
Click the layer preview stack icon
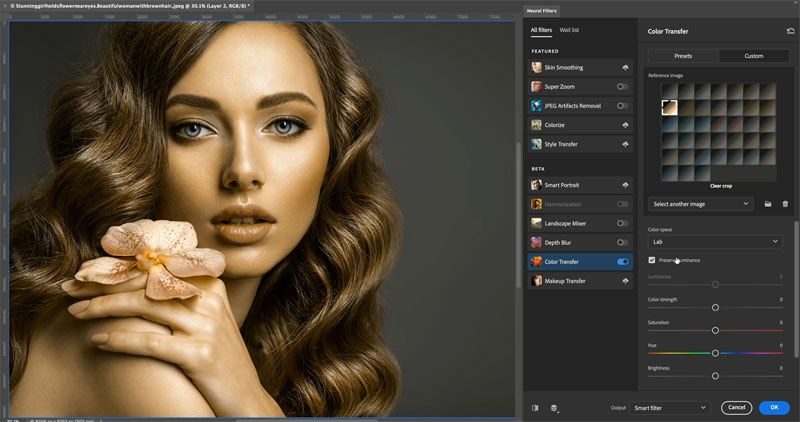pos(554,408)
